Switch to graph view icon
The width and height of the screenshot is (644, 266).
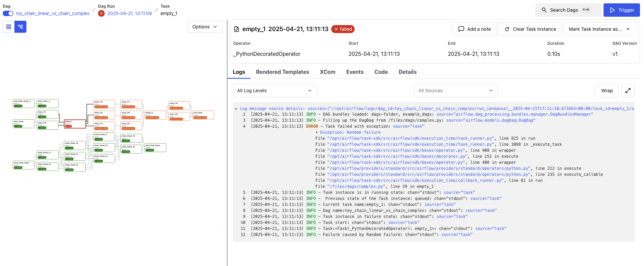(x=20, y=27)
